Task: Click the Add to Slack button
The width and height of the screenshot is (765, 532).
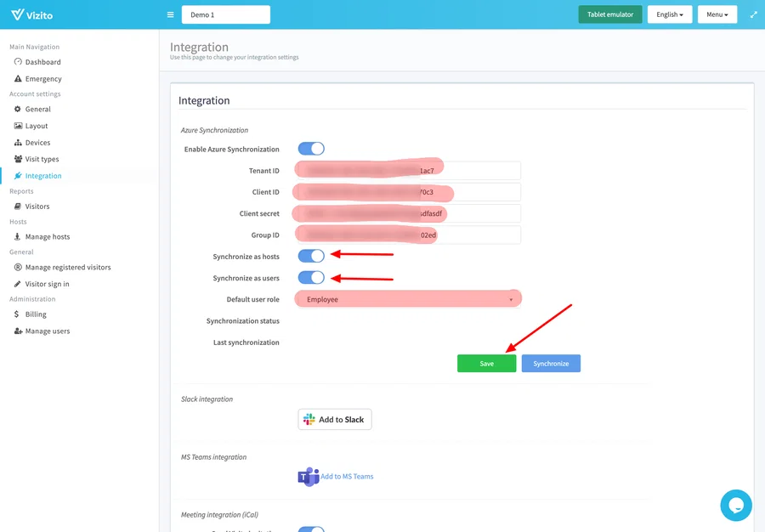Action: coord(334,419)
